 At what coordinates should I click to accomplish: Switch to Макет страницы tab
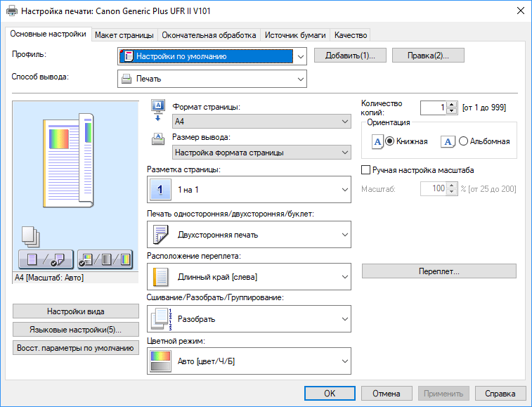pos(124,35)
